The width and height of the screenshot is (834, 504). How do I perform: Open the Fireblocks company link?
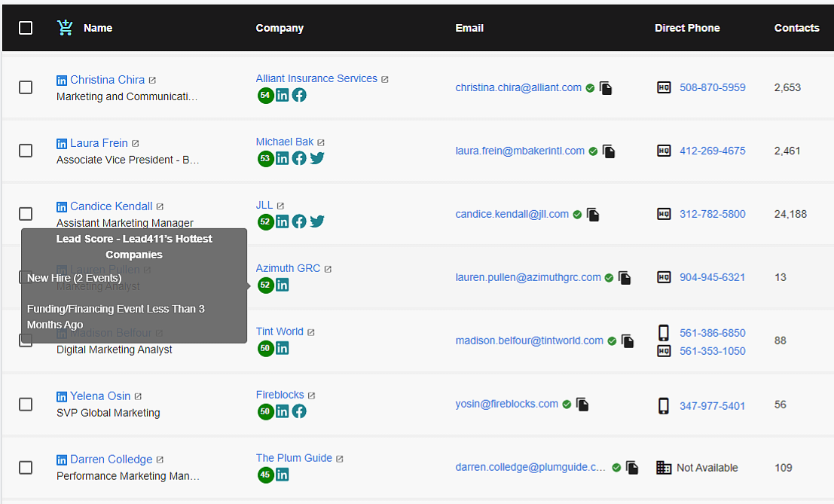[280, 395]
